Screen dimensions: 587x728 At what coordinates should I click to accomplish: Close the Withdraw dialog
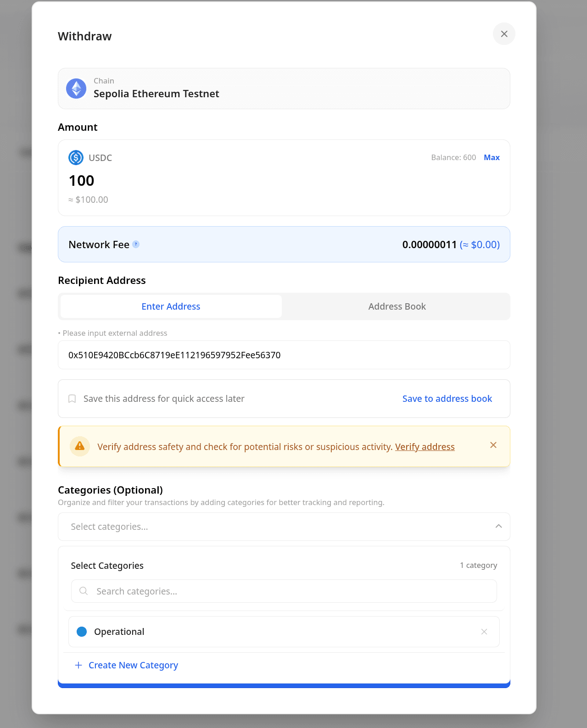tap(504, 34)
